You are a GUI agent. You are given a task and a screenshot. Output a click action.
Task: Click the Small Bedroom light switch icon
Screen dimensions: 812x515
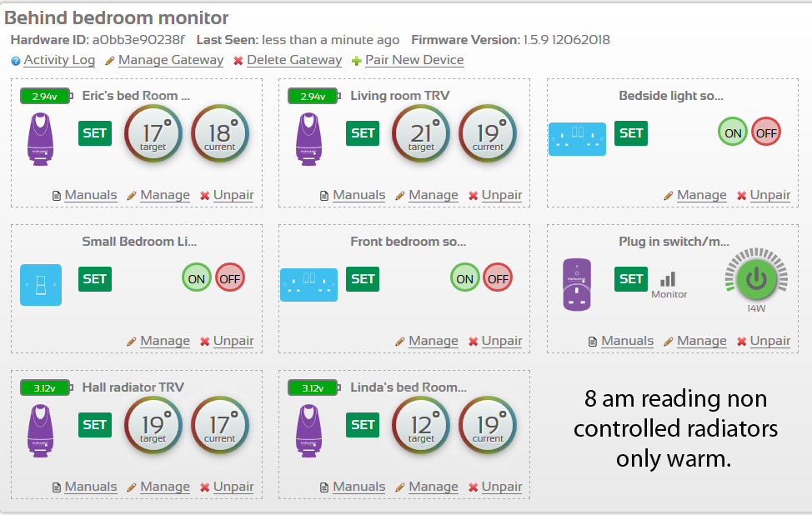pyautogui.click(x=41, y=284)
